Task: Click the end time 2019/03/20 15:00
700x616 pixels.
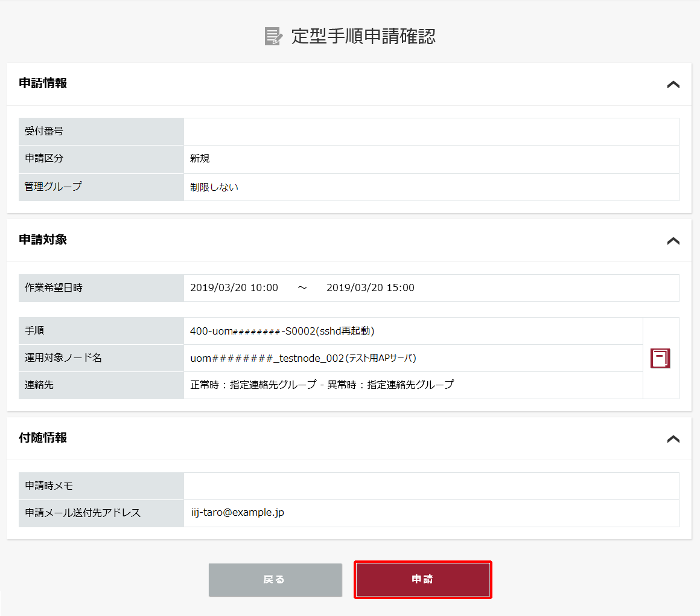Action: [371, 287]
